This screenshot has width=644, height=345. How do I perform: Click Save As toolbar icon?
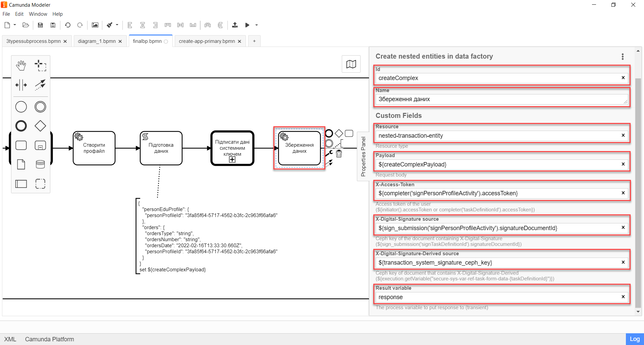pos(53,25)
